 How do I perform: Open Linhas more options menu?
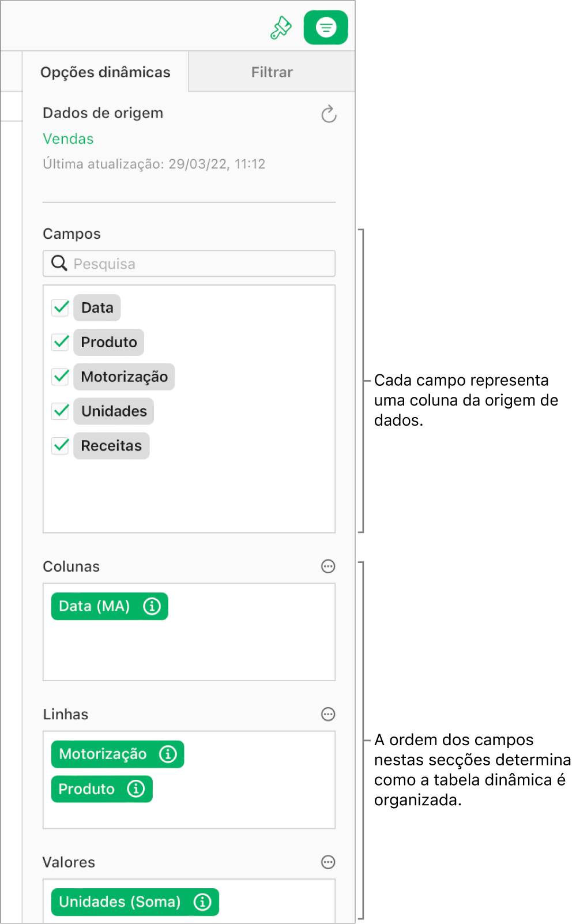tap(328, 714)
